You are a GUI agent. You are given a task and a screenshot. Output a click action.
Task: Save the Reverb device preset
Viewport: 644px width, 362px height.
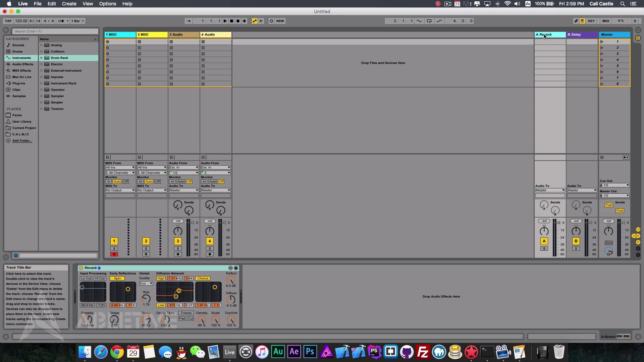tap(236, 268)
